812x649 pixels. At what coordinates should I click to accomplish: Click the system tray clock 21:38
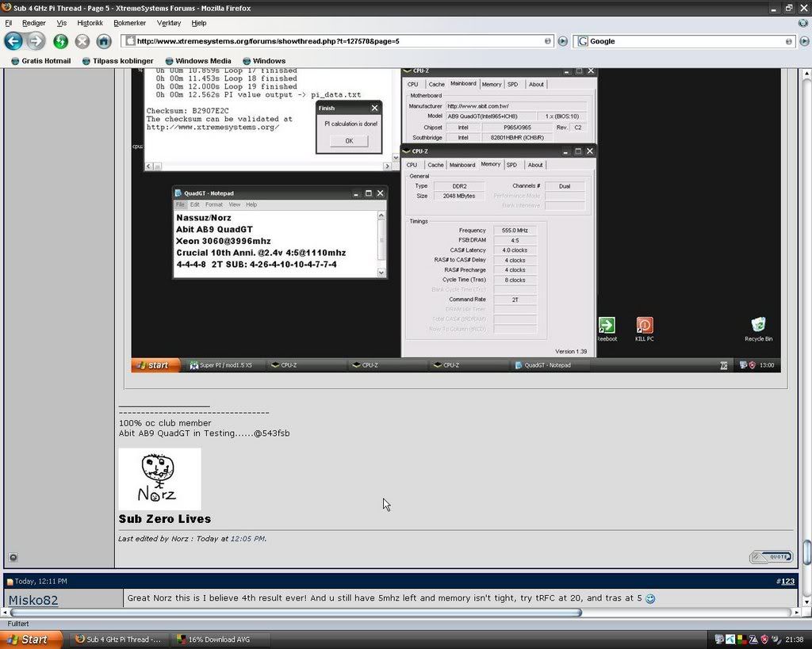point(795,639)
